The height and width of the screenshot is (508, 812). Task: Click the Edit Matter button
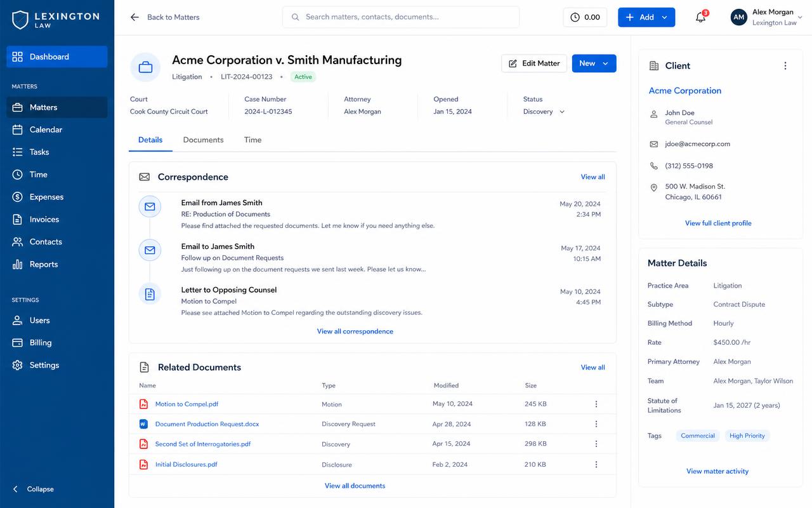(x=534, y=63)
